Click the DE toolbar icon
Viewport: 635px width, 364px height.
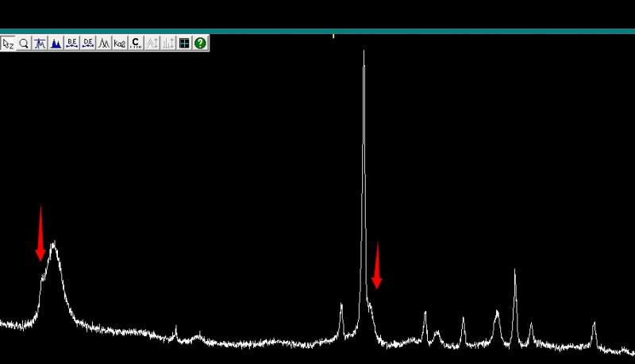[x=88, y=44]
